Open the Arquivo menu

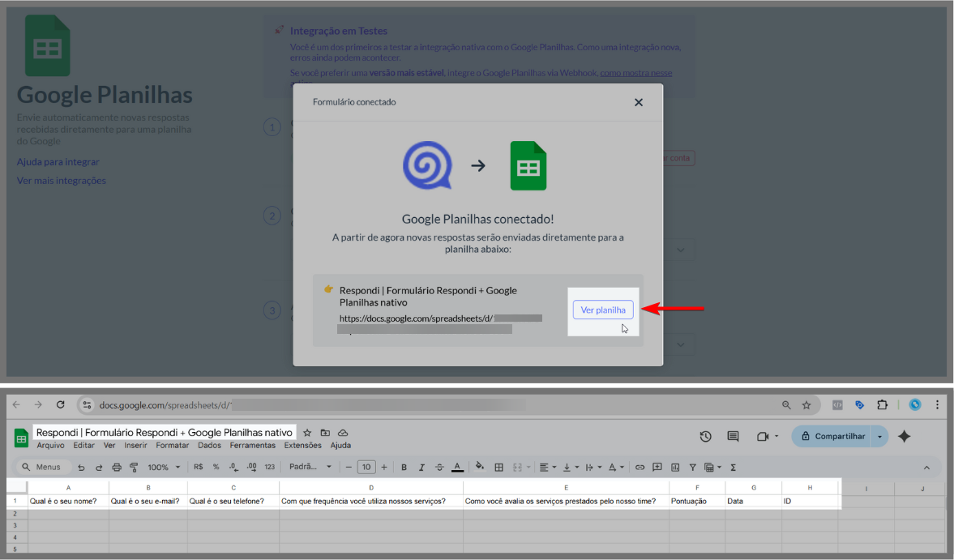(x=50, y=445)
